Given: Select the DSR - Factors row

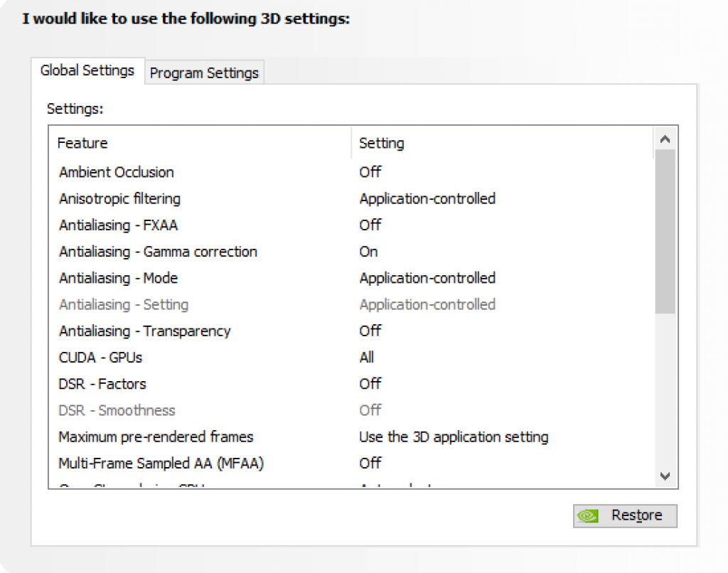Looking at the screenshot, I should coord(102,384).
